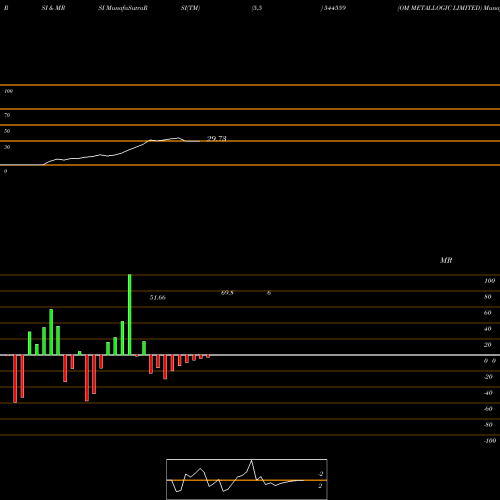Select OM METALLOGIC LIMITED header text
Viewport: 500px width, 500px height.
[440, 8]
